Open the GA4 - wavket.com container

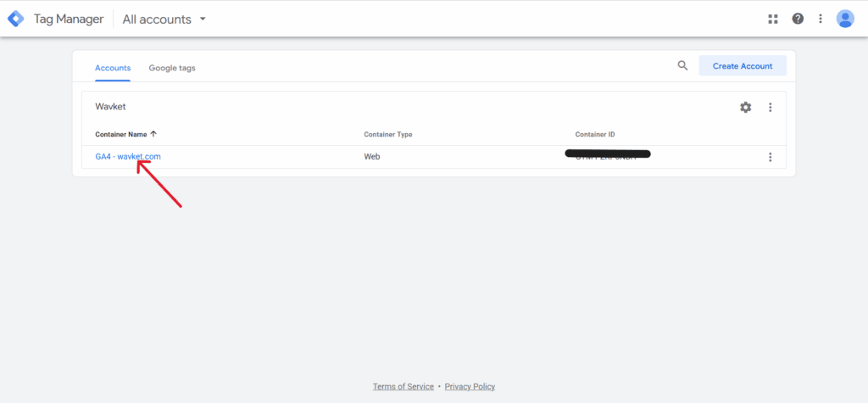[128, 157]
